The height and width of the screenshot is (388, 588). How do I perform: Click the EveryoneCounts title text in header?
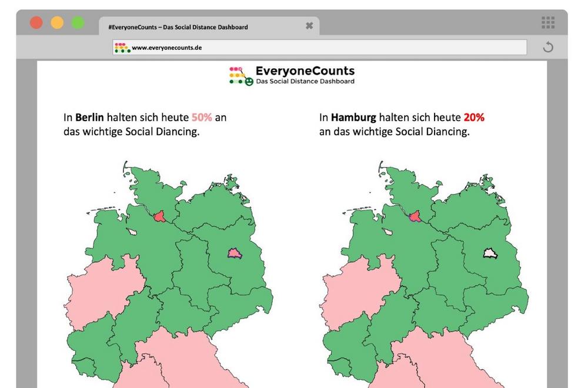pos(305,71)
